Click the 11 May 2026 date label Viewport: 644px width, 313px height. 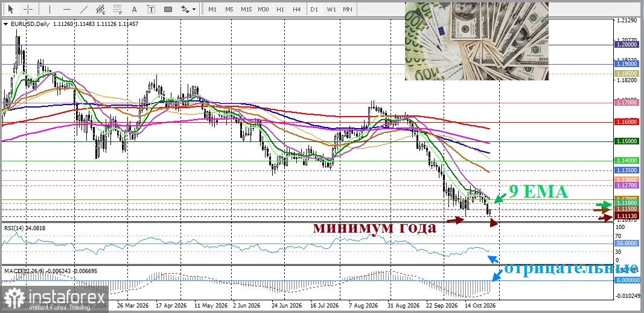(211, 306)
